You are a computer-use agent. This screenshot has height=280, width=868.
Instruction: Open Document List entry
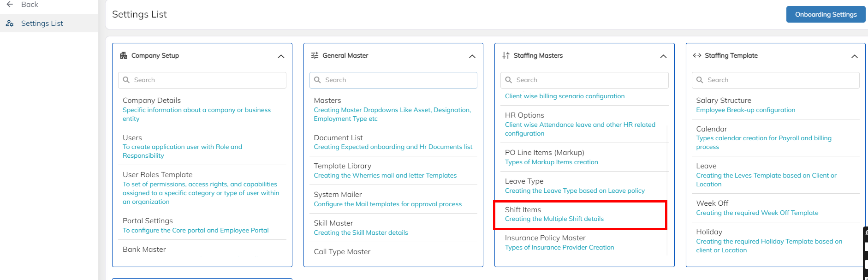point(339,137)
